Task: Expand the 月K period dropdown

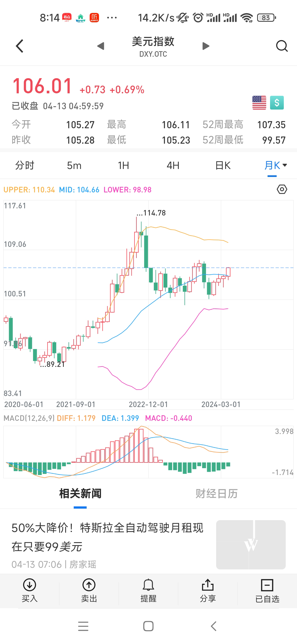Action: click(x=276, y=165)
